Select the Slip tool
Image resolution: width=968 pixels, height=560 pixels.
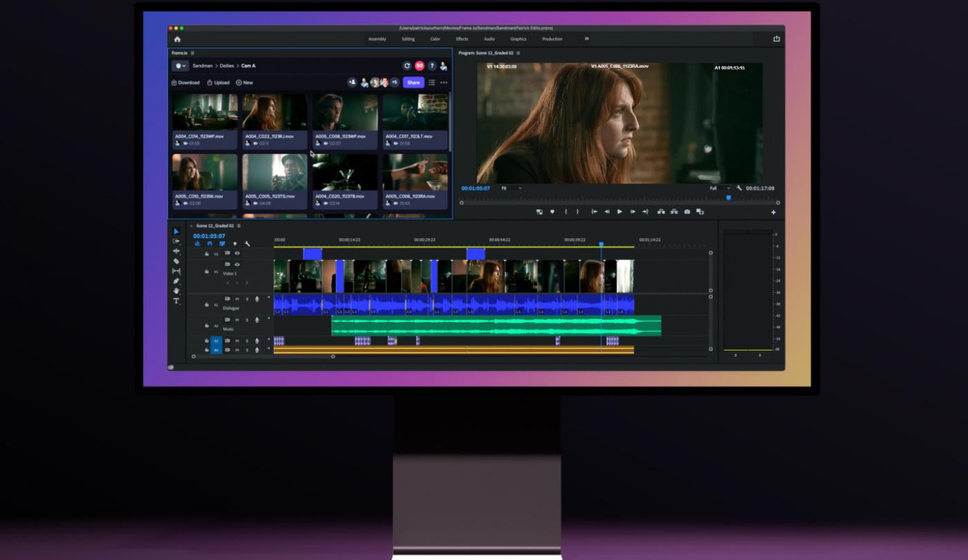(176, 271)
